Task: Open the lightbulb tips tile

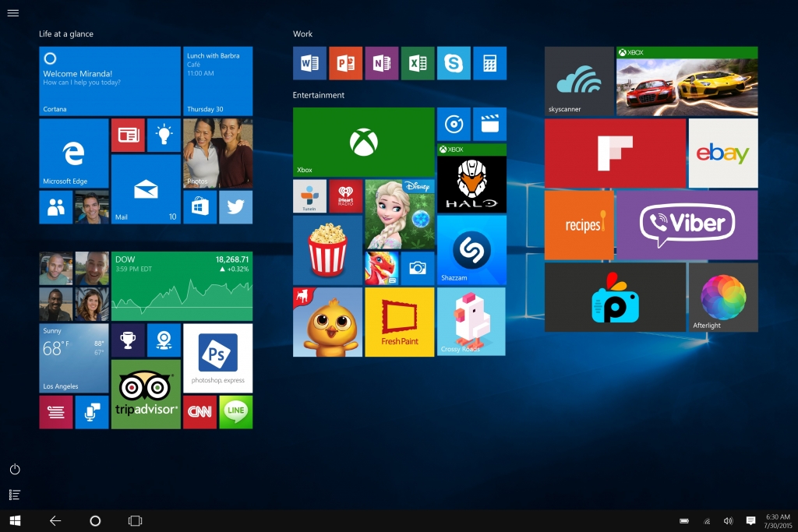Action: click(164, 136)
